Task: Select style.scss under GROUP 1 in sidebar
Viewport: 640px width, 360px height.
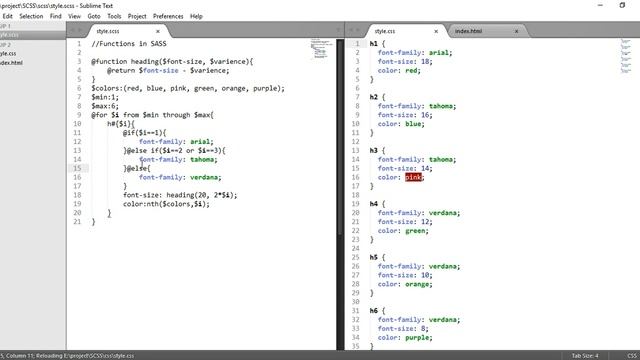Action: click(x=9, y=35)
